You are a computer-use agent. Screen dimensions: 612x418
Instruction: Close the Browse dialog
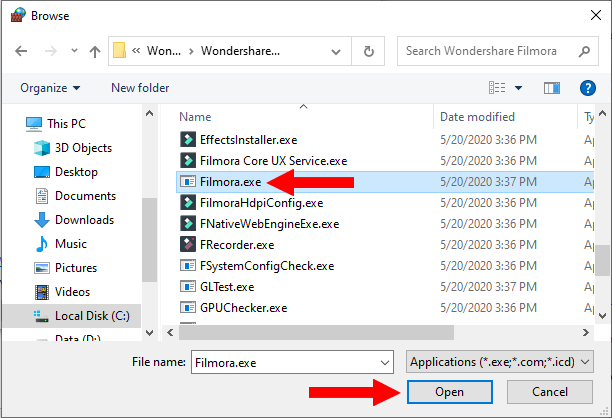tap(596, 15)
